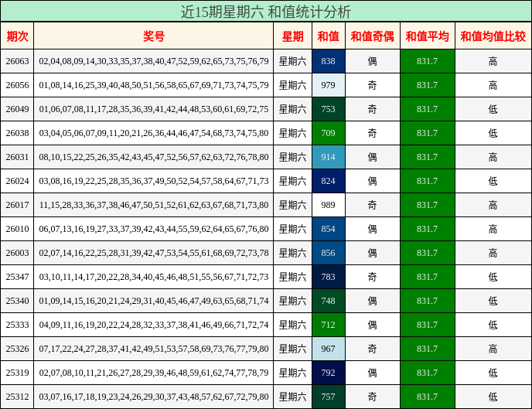
Task: Click the sum value 753 cell
Action: pos(329,109)
